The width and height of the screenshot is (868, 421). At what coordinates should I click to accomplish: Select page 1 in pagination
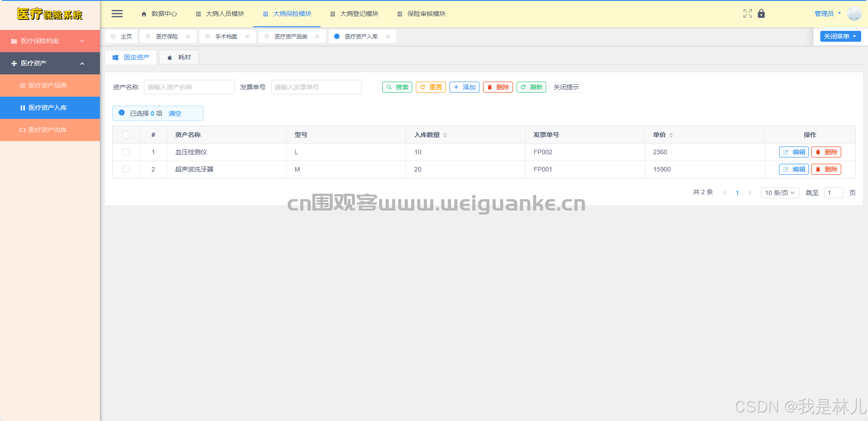coord(737,193)
